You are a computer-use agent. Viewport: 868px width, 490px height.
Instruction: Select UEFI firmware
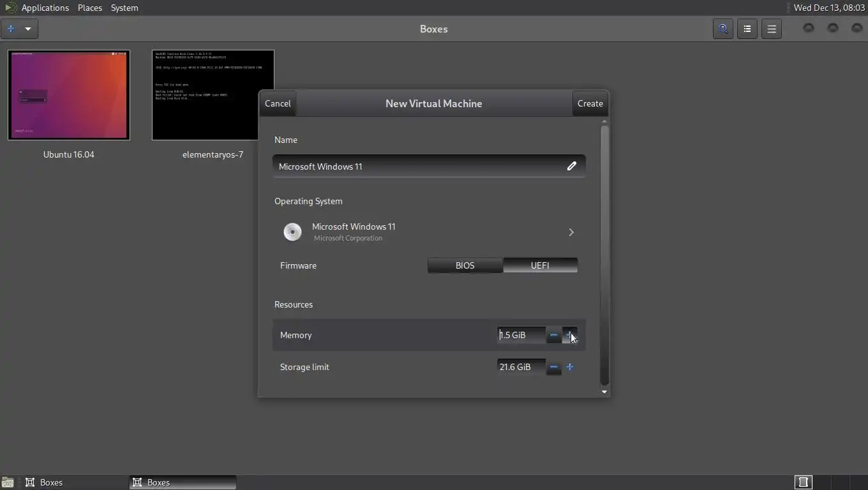click(x=540, y=265)
